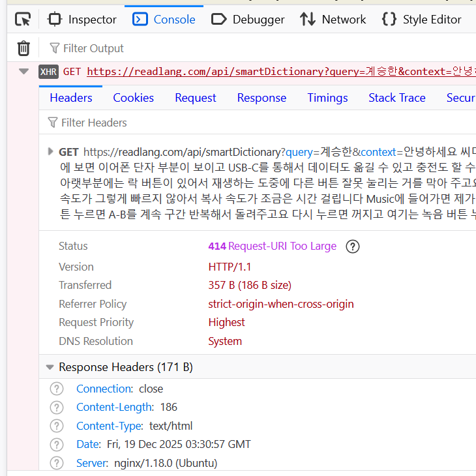Click help icon beside Connection header
The height and width of the screenshot is (476, 476).
coord(57,389)
